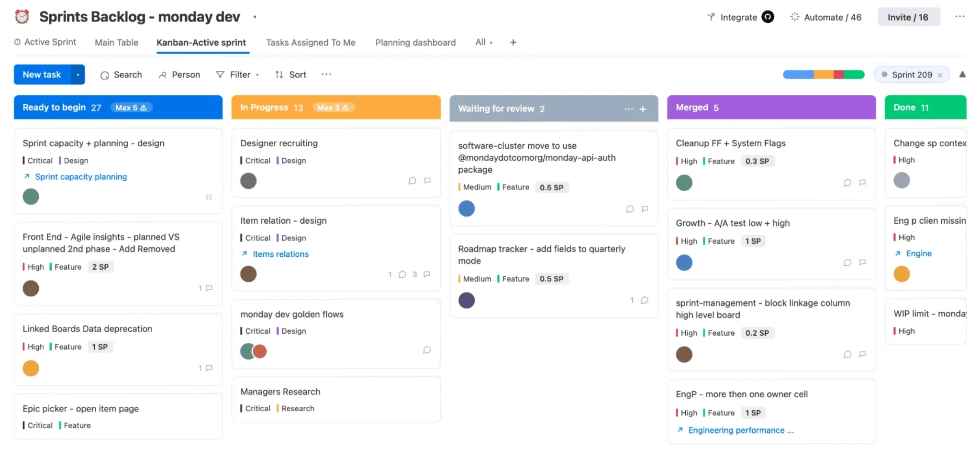Open updates flag on Front End Agile card
This screenshot has height=469, width=980.
click(209, 288)
